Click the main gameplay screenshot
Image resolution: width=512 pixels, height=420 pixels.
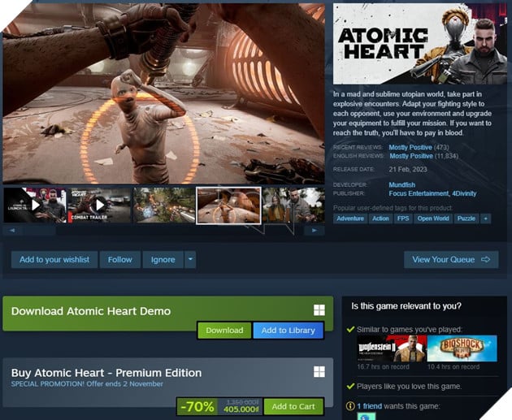tap(164, 93)
